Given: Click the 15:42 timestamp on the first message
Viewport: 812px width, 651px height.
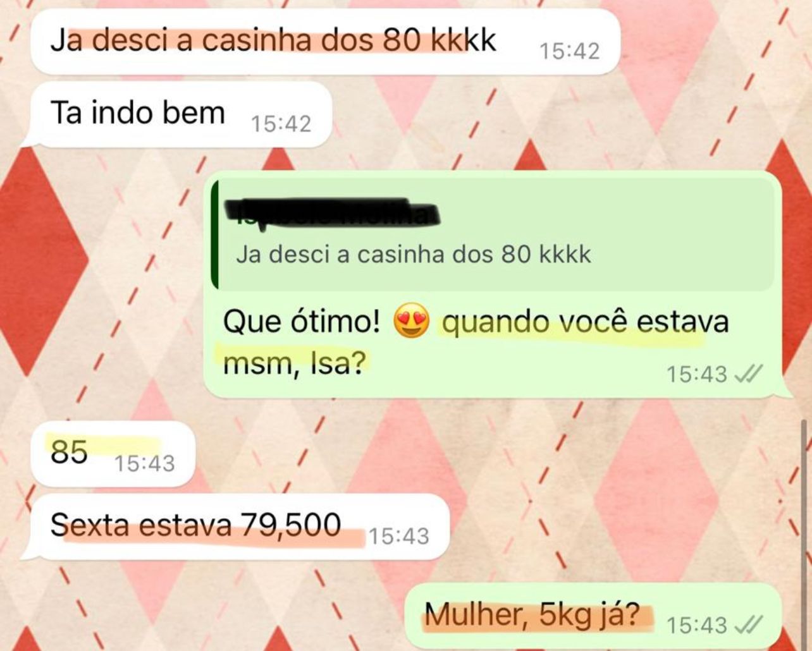Looking at the screenshot, I should pos(569,51).
